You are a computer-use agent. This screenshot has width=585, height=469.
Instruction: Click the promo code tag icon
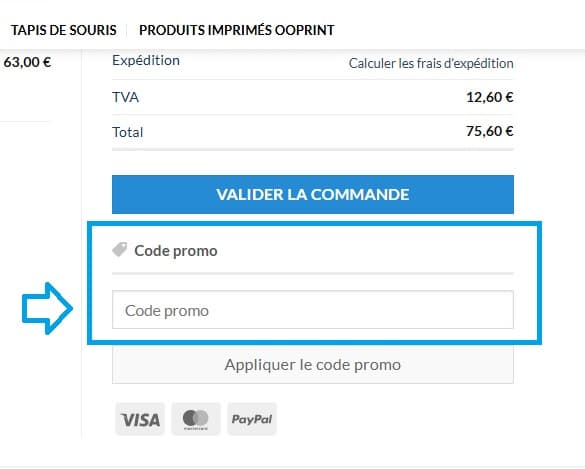(x=120, y=250)
